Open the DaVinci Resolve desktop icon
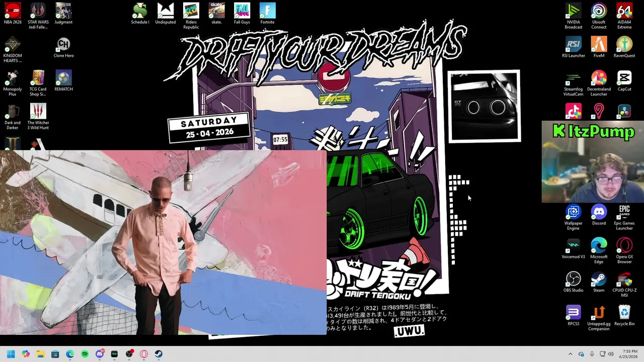This screenshot has height=362, width=644. coord(624,111)
